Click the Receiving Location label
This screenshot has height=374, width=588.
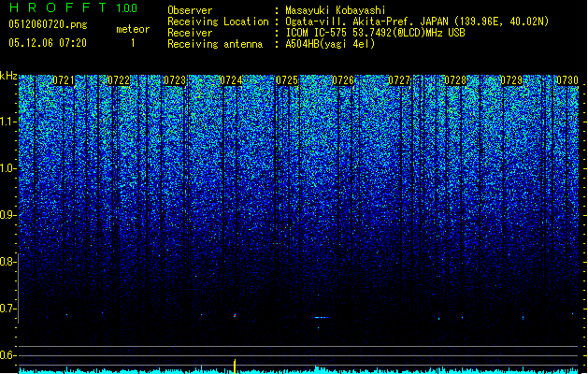tap(218, 22)
